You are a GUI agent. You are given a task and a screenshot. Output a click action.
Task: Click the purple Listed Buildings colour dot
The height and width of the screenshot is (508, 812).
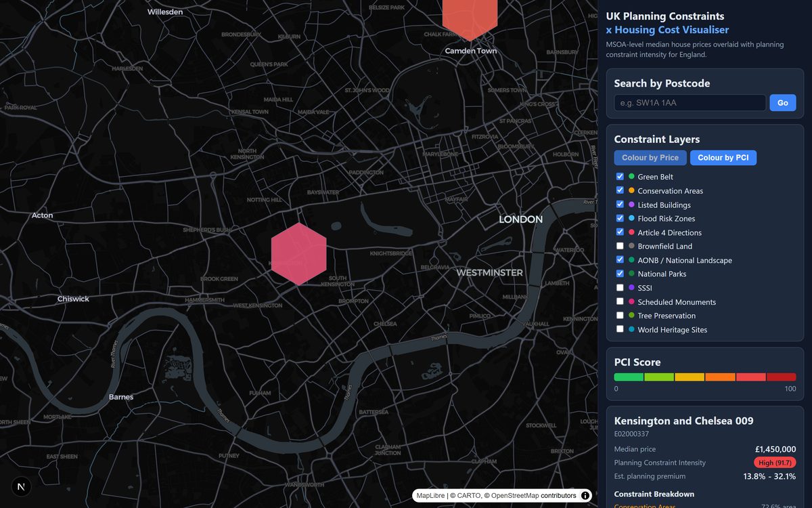pos(631,204)
